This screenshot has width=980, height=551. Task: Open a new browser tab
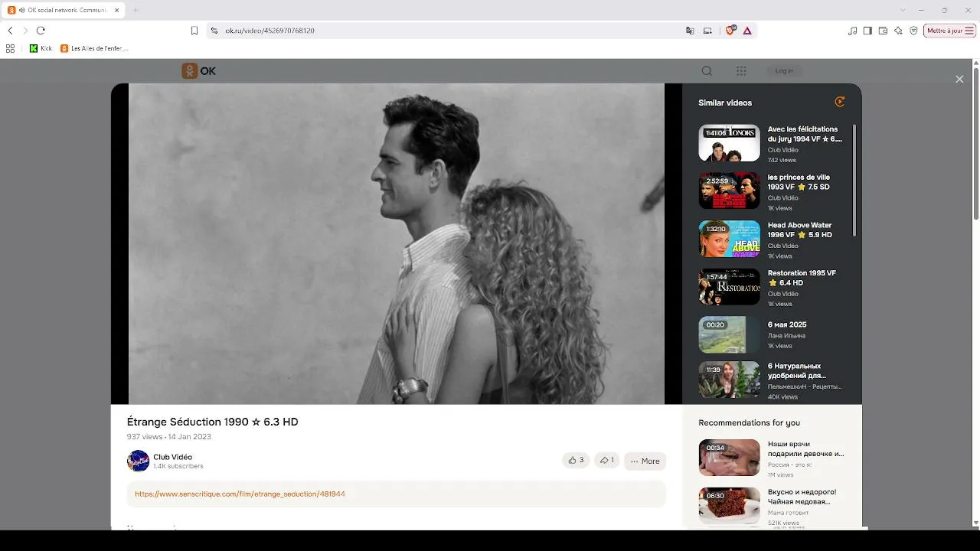point(136,10)
